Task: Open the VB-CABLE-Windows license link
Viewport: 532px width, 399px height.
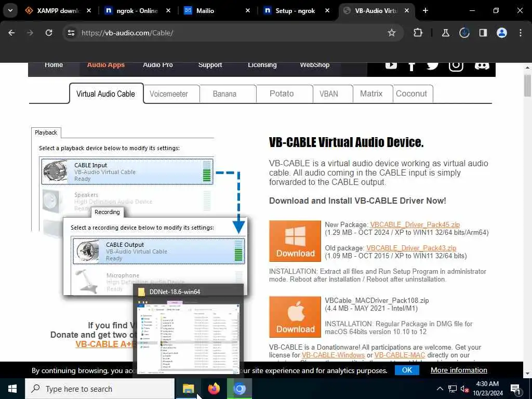Action: 333,355
